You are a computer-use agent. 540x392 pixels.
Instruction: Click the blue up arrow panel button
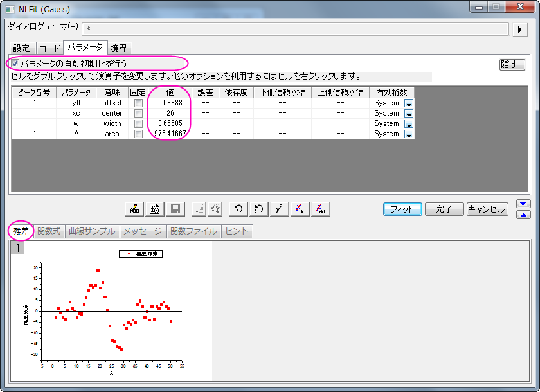[x=523, y=215]
